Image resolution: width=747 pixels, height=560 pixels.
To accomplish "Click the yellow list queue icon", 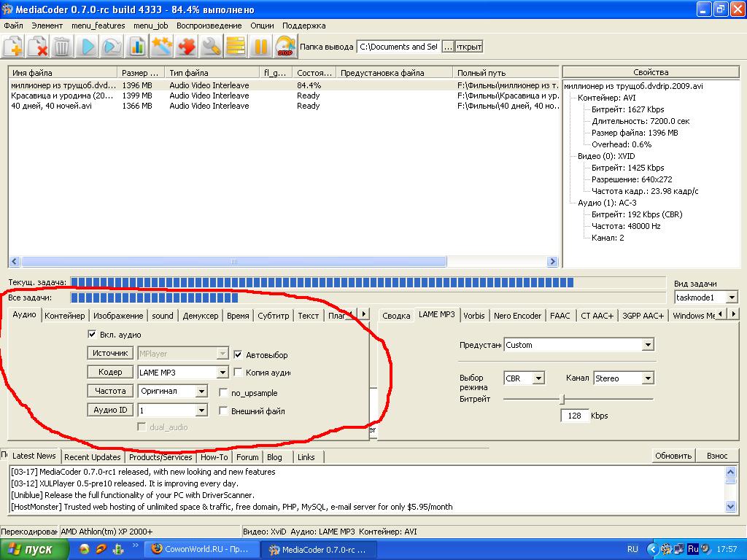I will [236, 47].
